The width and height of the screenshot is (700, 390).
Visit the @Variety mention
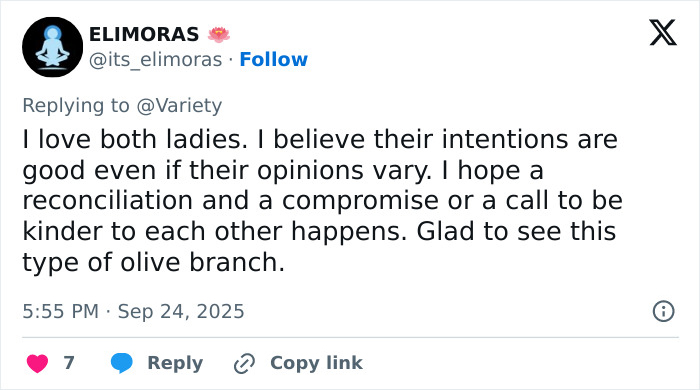click(x=179, y=106)
